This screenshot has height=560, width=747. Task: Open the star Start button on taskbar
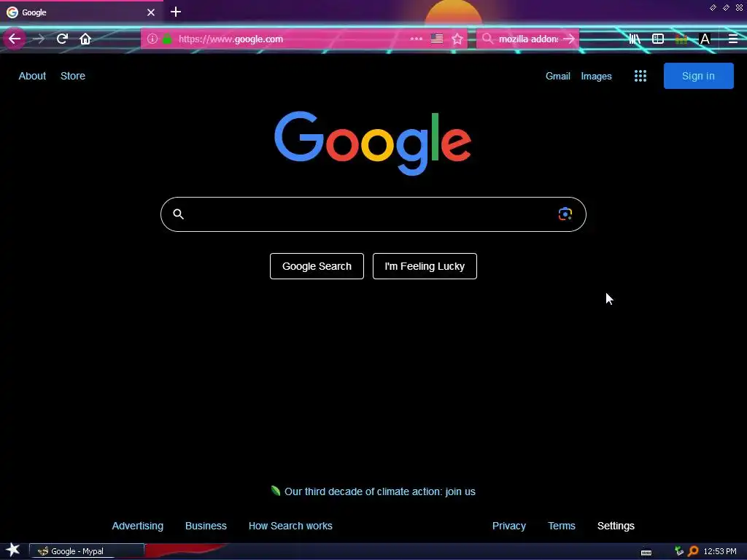pos(13,551)
